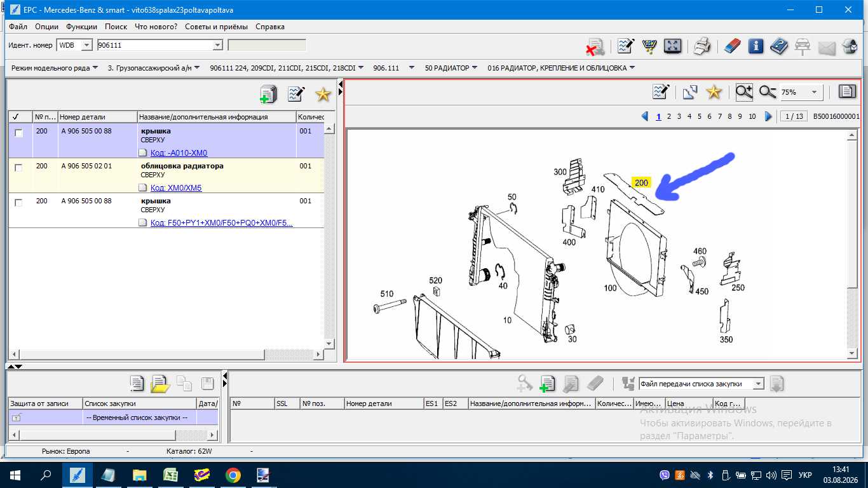Go to the previous picture page arrow

[x=645, y=116]
